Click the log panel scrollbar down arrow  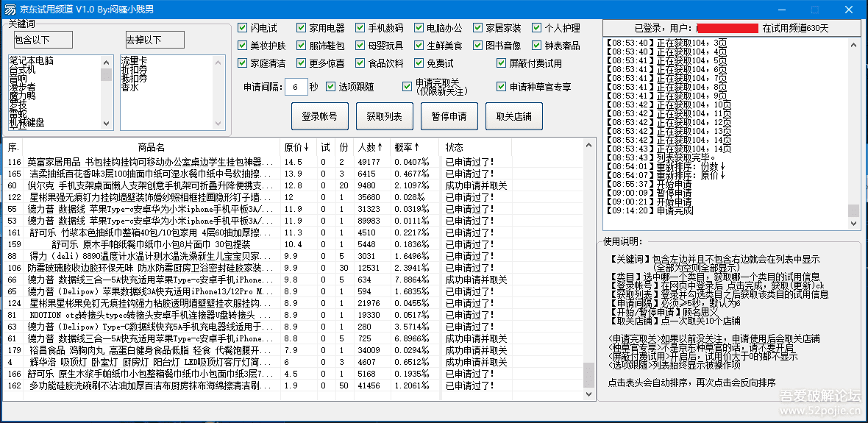point(854,223)
